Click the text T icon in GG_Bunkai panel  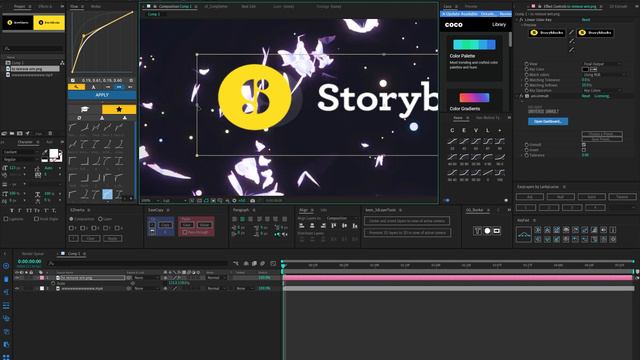coord(478,231)
